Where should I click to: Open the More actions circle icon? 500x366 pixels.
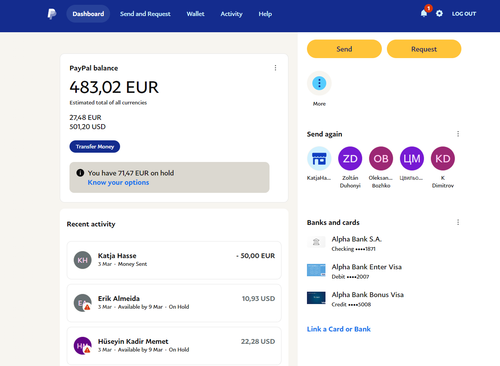click(319, 83)
